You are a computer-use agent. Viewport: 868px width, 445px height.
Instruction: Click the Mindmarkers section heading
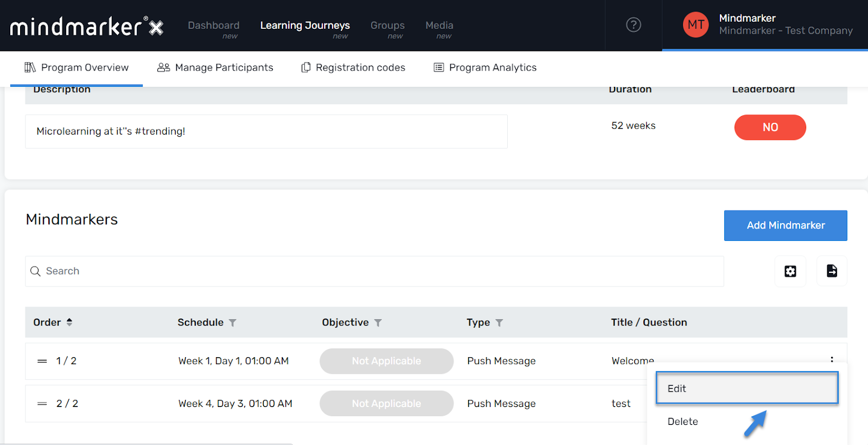point(72,219)
